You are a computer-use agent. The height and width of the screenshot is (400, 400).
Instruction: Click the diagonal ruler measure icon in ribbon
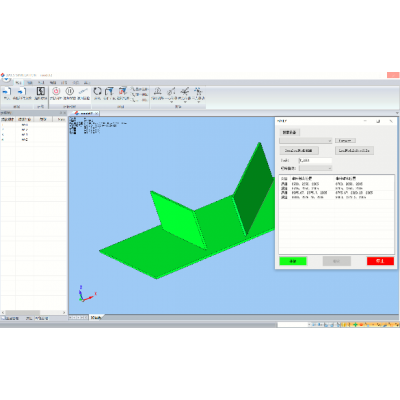[83, 91]
